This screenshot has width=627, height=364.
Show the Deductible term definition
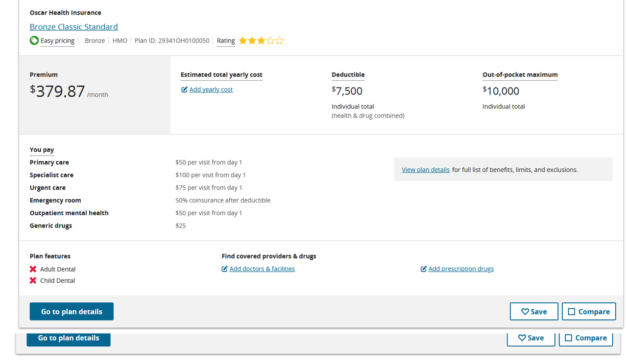pyautogui.click(x=348, y=75)
